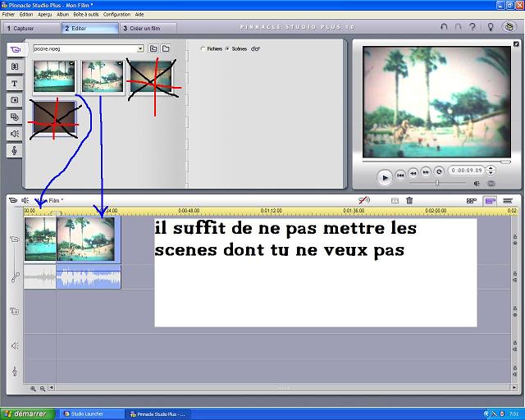The width and height of the screenshot is (525, 420).
Task: Increase the timecode with up stepper
Action: click(491, 168)
